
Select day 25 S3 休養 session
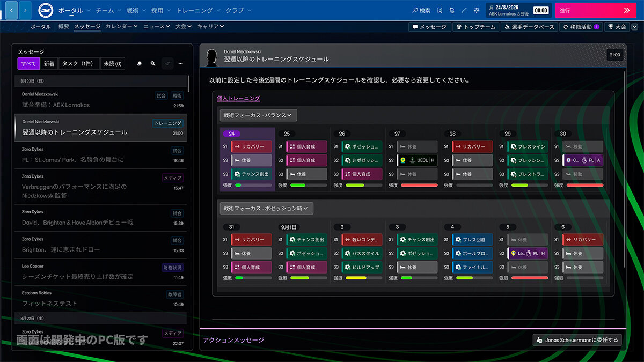[x=306, y=174]
